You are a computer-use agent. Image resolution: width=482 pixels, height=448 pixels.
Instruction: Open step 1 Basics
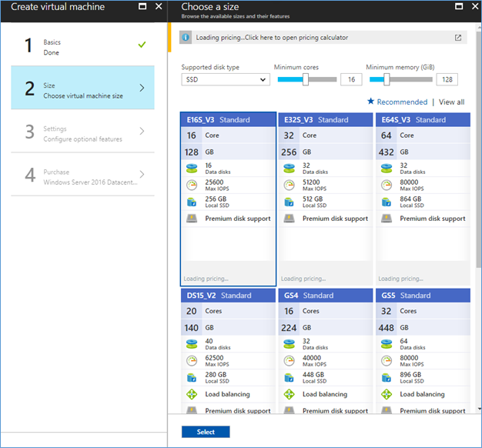(82, 45)
